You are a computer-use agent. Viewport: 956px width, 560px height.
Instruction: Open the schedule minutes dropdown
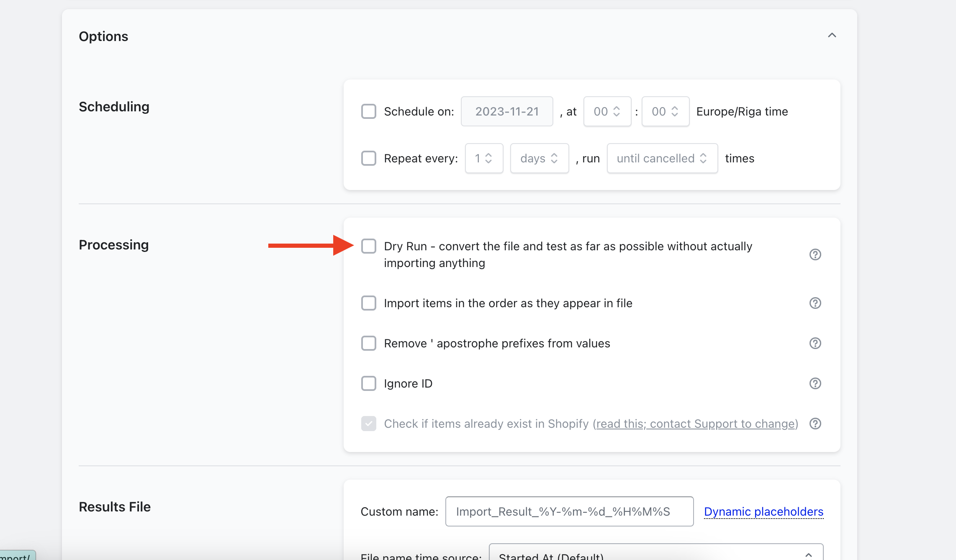(x=665, y=111)
